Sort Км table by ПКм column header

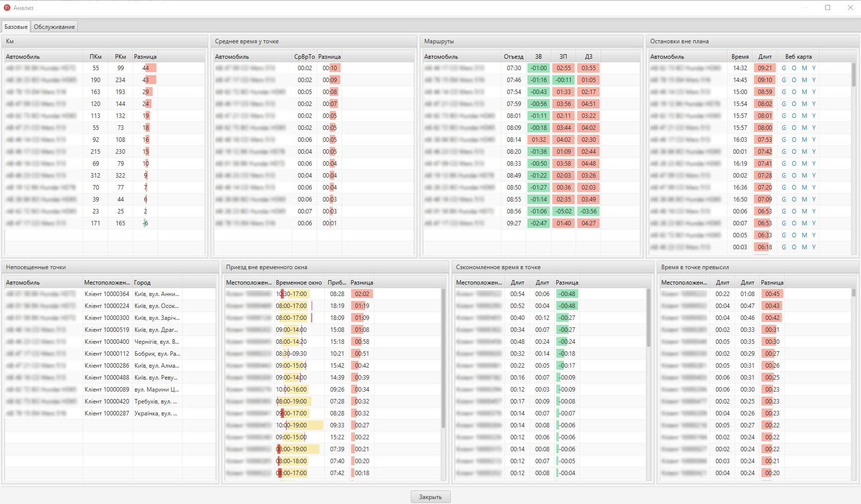tap(96, 57)
